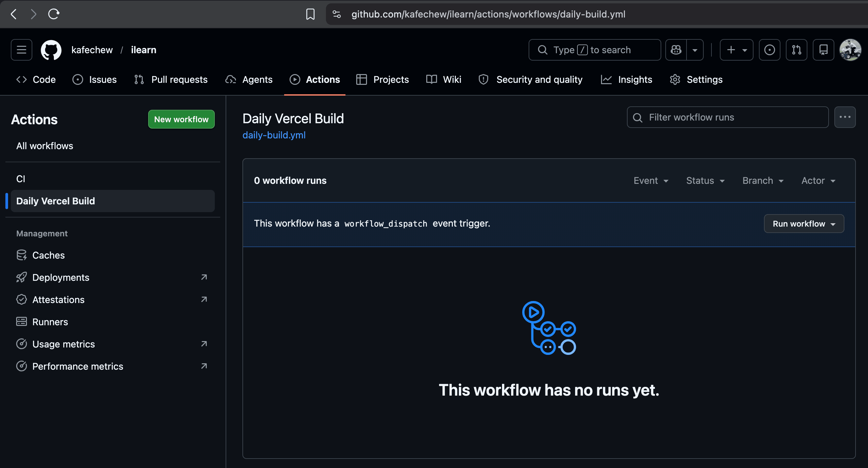Open Copilot chat icon
Image resolution: width=868 pixels, height=468 pixels.
676,50
